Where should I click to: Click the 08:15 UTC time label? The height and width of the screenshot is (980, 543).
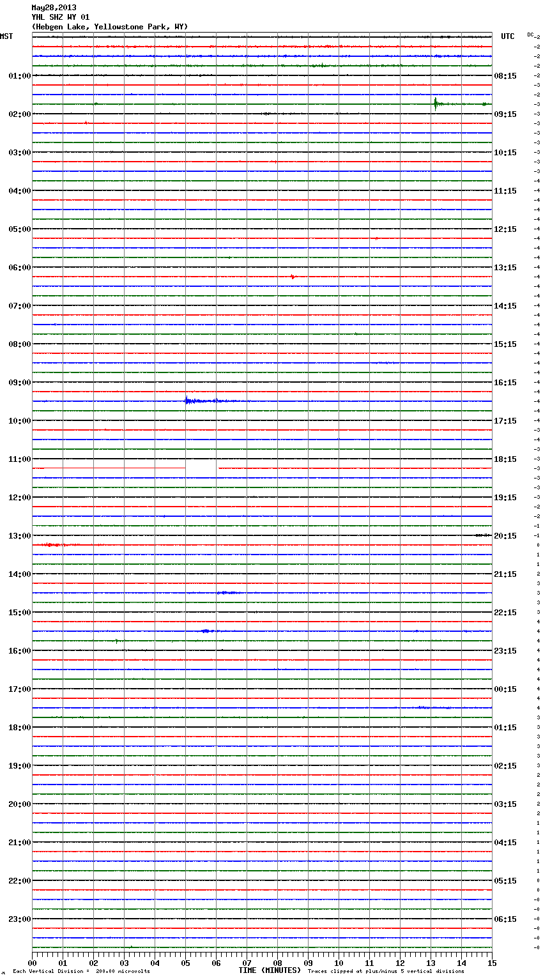click(505, 76)
